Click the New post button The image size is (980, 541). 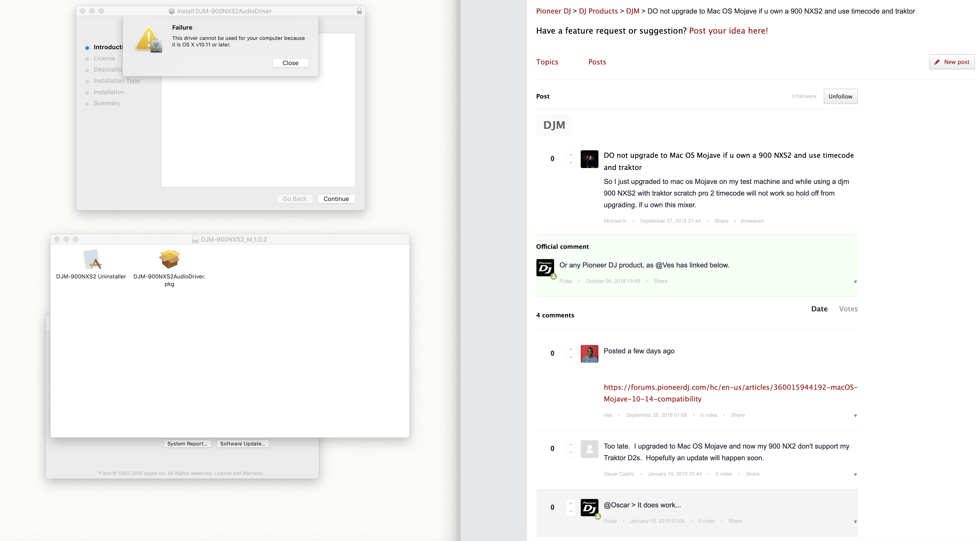952,62
